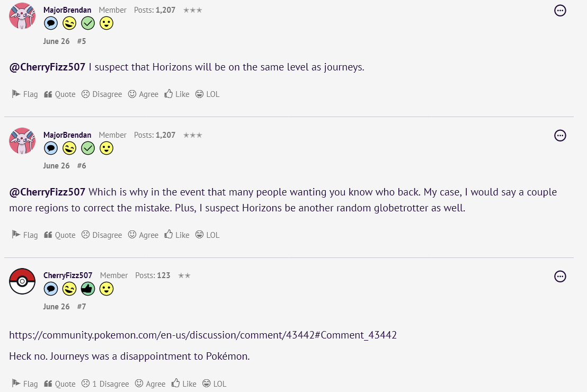The height and width of the screenshot is (392, 587).
Task: Click the green checkmark badge on post #6
Action: tap(88, 148)
